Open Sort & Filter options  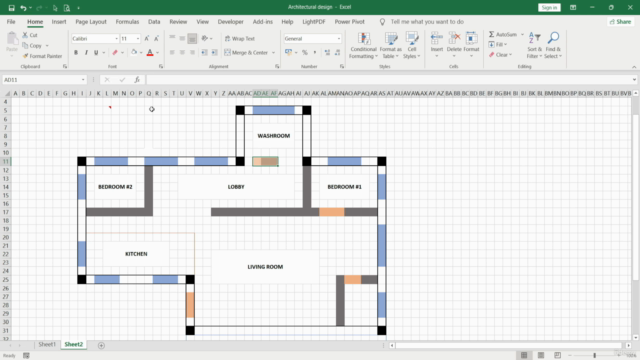click(x=534, y=45)
